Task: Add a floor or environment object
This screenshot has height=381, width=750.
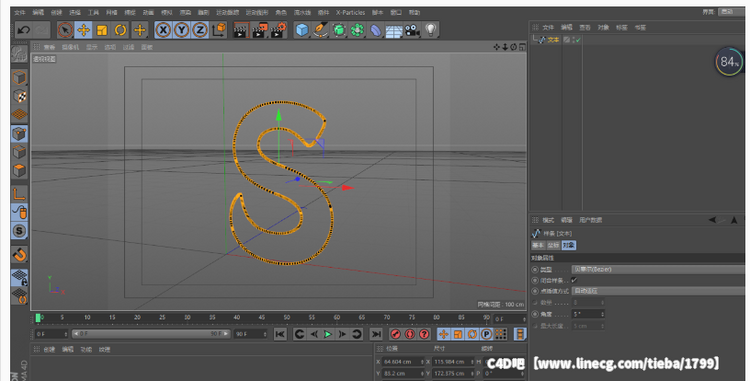Action: pos(394,31)
